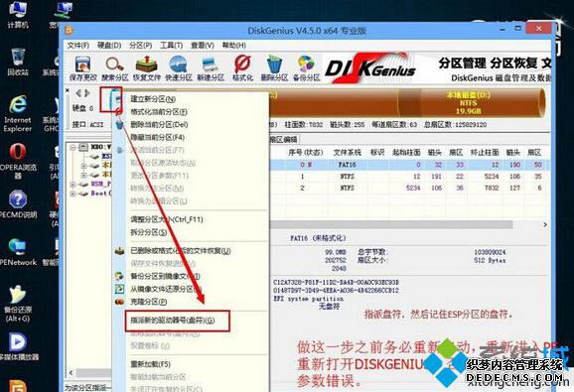Expand second 本地磁盘 partition node under HD0
This screenshot has height=392, width=574.
[84, 175]
